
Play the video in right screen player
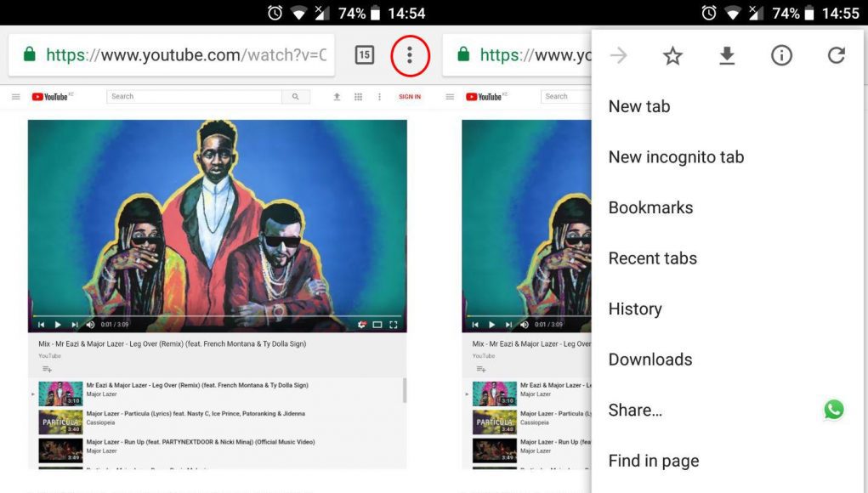[491, 325]
